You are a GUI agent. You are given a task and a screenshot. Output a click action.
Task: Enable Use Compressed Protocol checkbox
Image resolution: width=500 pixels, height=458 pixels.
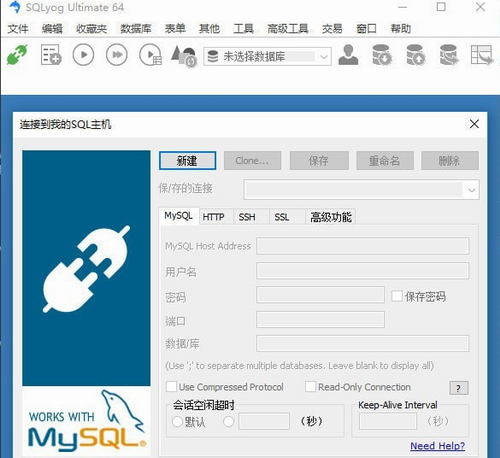coord(171,387)
